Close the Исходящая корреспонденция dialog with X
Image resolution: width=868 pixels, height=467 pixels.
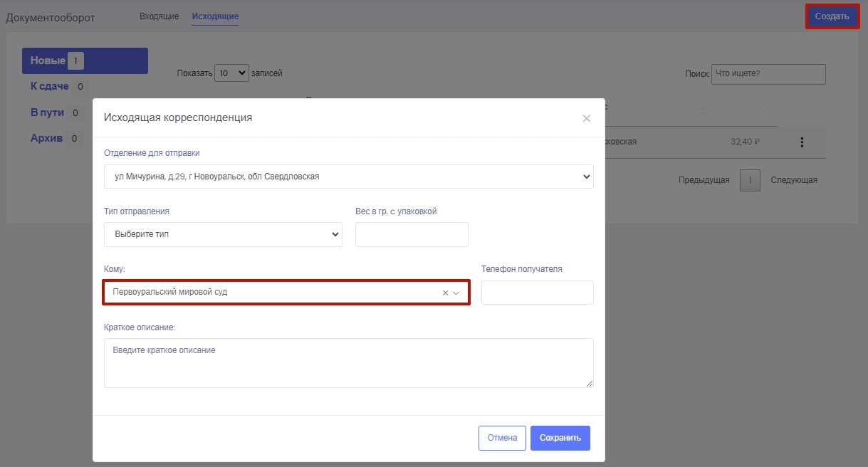pyautogui.click(x=586, y=118)
